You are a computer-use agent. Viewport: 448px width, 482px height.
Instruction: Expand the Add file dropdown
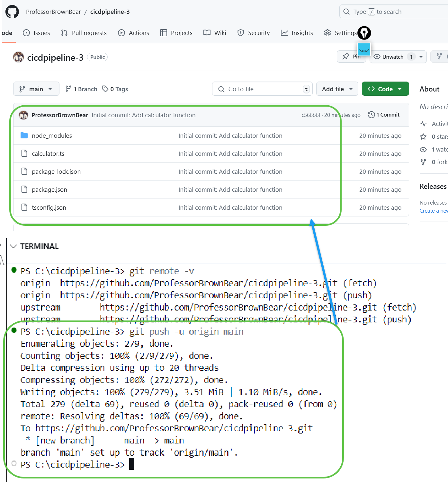[337, 89]
